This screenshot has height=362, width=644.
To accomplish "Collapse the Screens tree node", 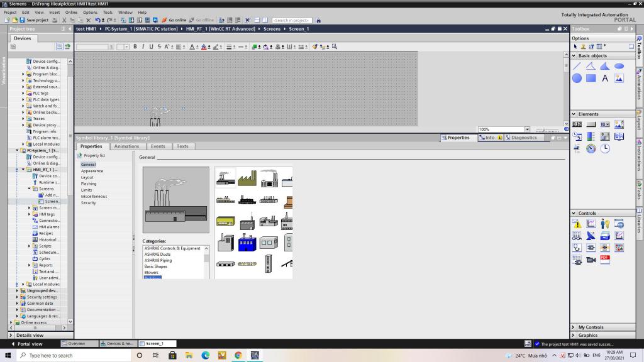I will click(29, 189).
